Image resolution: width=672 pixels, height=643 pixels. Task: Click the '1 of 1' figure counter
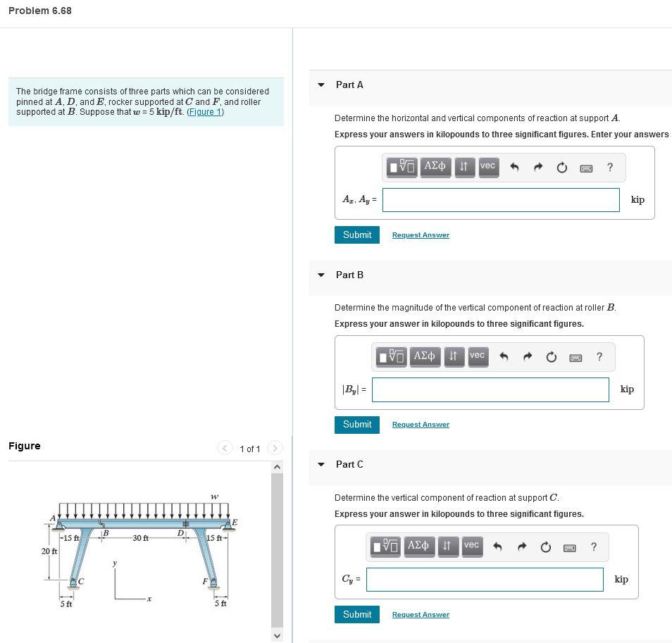pyautogui.click(x=250, y=449)
